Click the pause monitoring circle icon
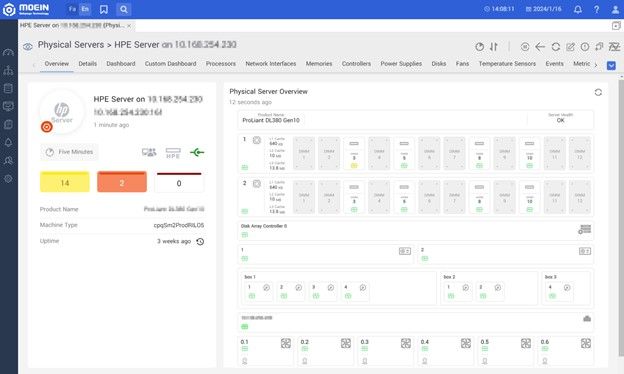The height and width of the screenshot is (374, 624). (525, 47)
